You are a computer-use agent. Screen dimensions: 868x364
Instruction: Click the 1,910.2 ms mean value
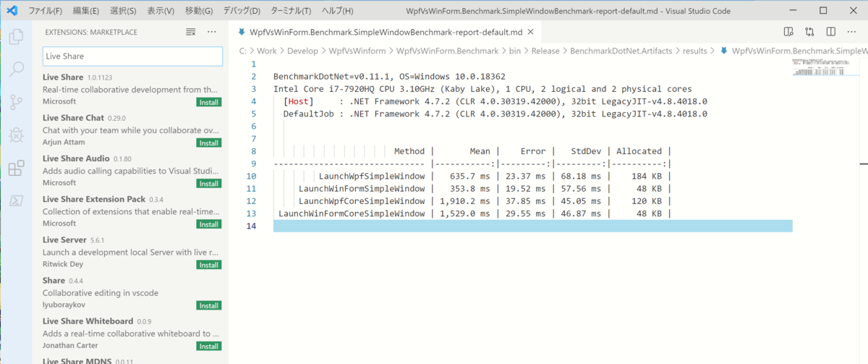464,200
